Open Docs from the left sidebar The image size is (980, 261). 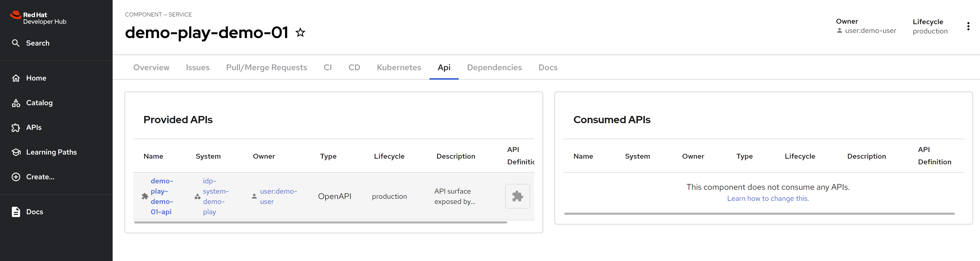tap(34, 212)
